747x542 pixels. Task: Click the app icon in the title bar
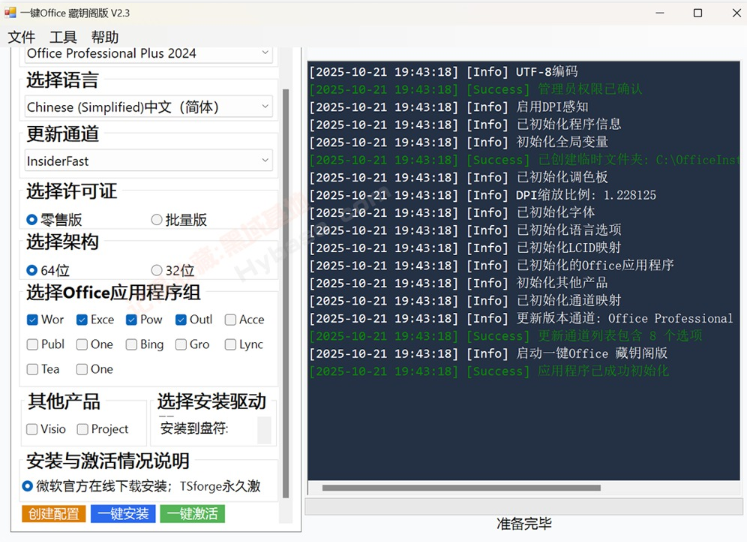(x=10, y=13)
